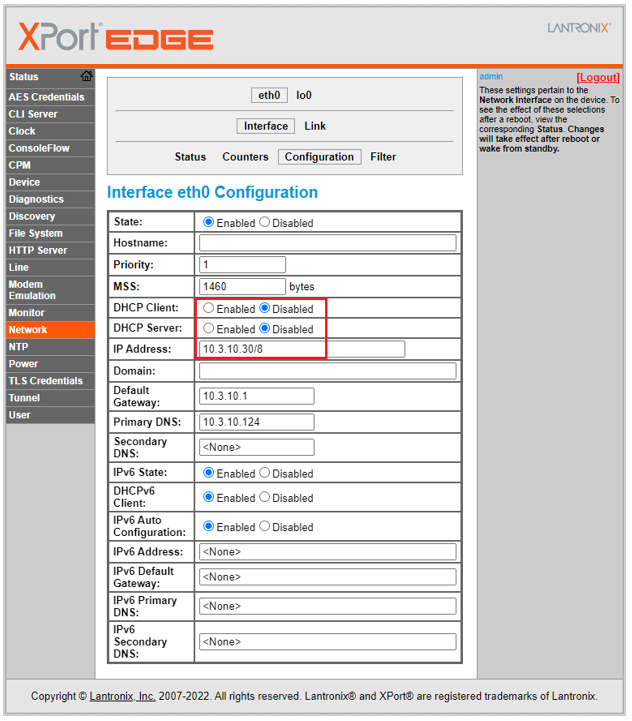Set IPv6 State to Disabled
Screen dimensions: 632x721
[x=264, y=473]
